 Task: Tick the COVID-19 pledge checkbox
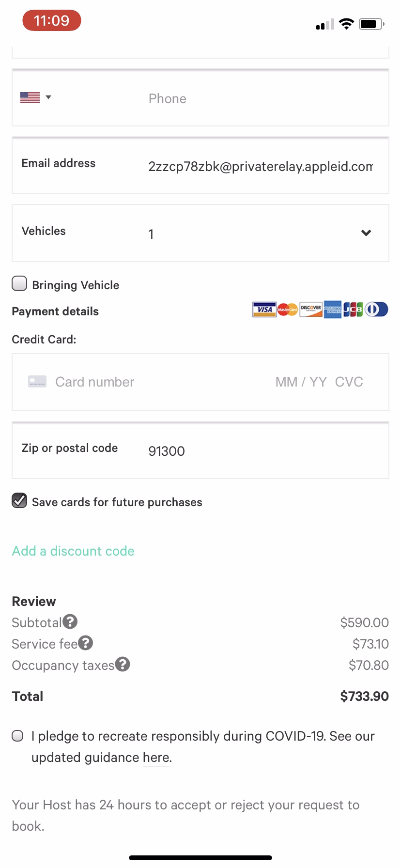pyautogui.click(x=18, y=736)
